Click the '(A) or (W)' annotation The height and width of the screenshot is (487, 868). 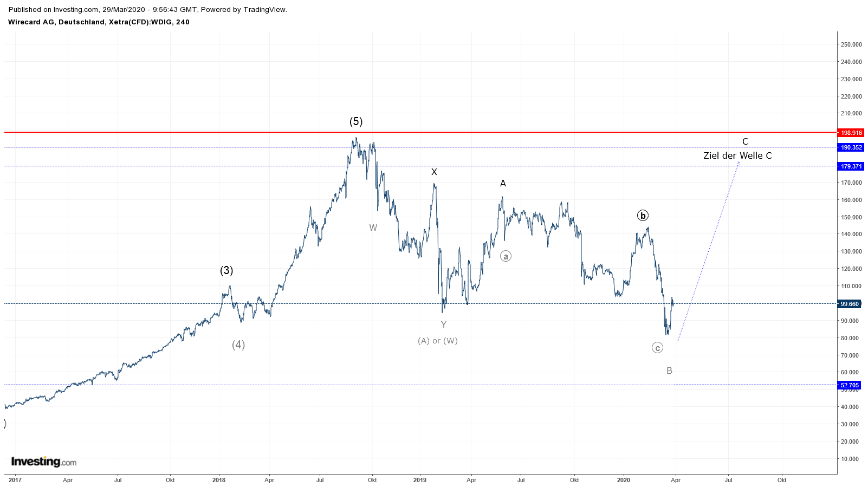point(438,341)
